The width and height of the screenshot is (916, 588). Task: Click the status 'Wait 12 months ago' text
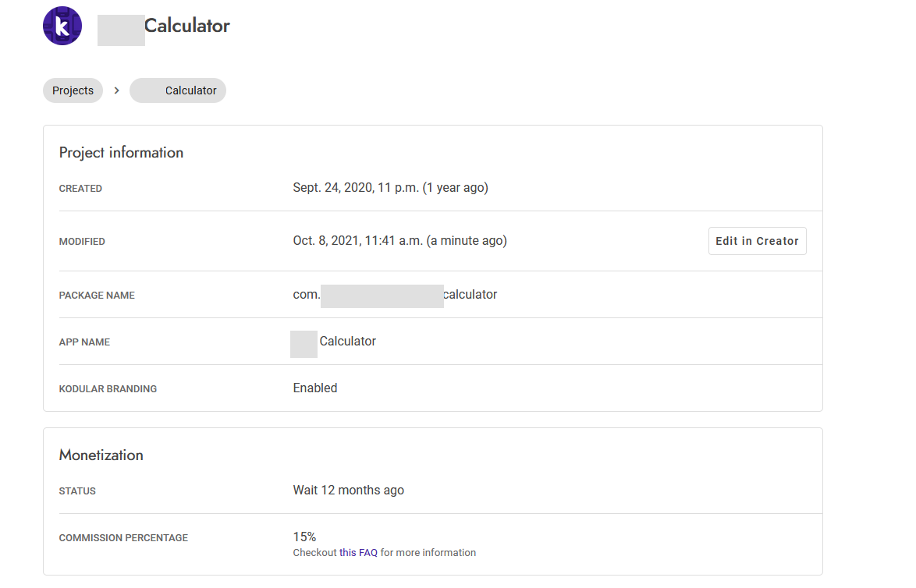(x=348, y=491)
